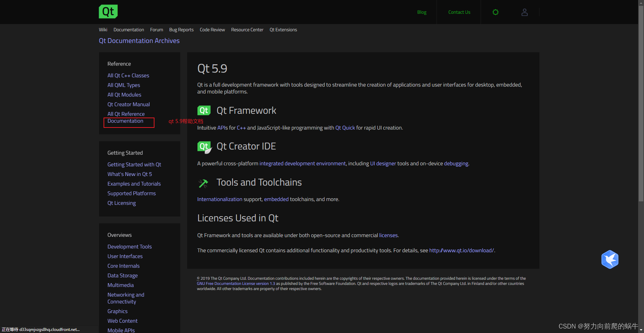Open Graphics overview link

117,311
